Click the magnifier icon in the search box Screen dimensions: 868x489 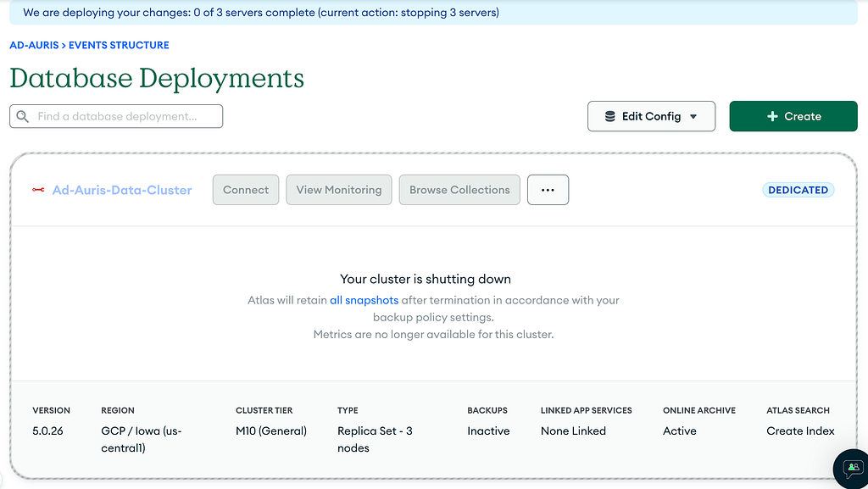22,116
